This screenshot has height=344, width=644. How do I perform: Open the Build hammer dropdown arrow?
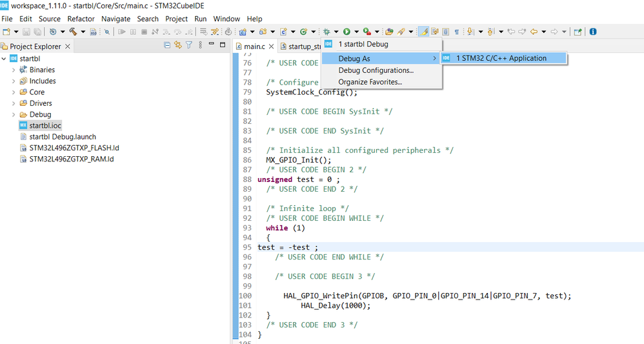[83, 32]
